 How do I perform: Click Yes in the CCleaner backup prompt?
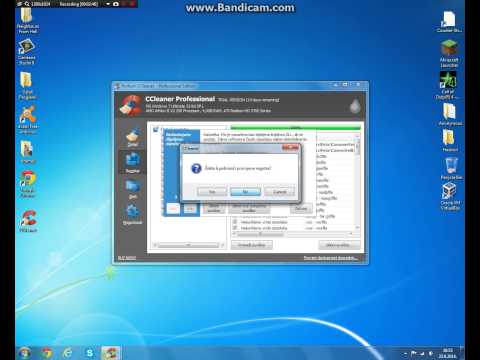212,192
